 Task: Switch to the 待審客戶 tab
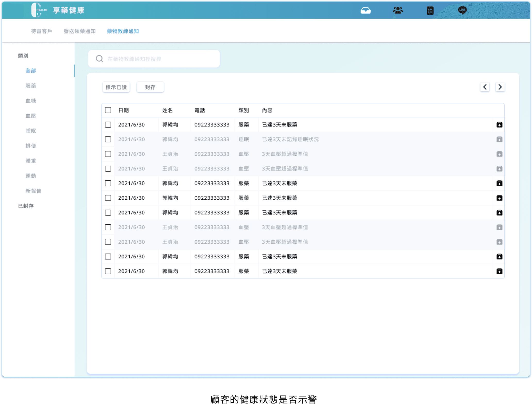41,31
